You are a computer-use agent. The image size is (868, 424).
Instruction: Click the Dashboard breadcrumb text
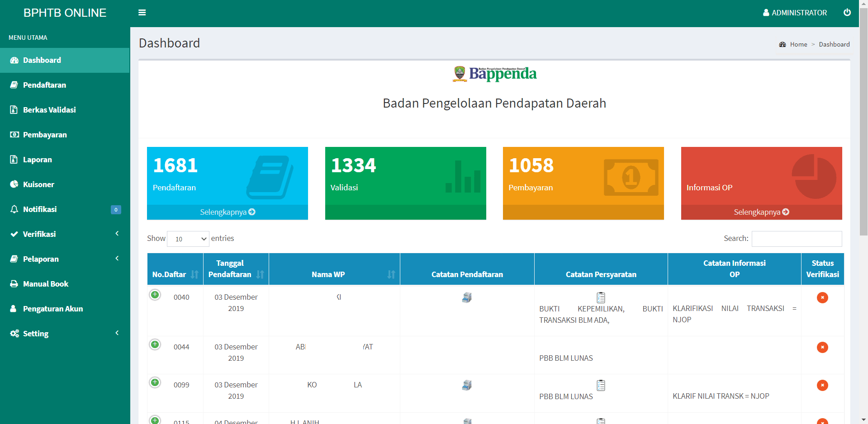coord(834,44)
